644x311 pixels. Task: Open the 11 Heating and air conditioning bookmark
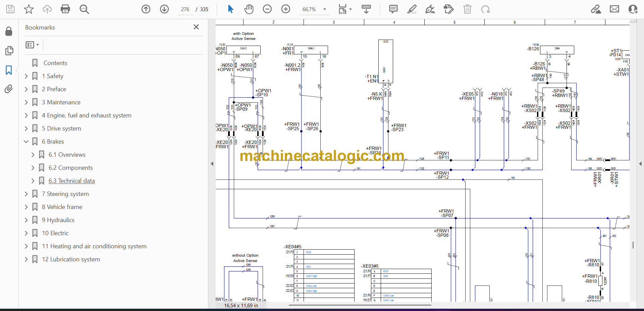94,246
